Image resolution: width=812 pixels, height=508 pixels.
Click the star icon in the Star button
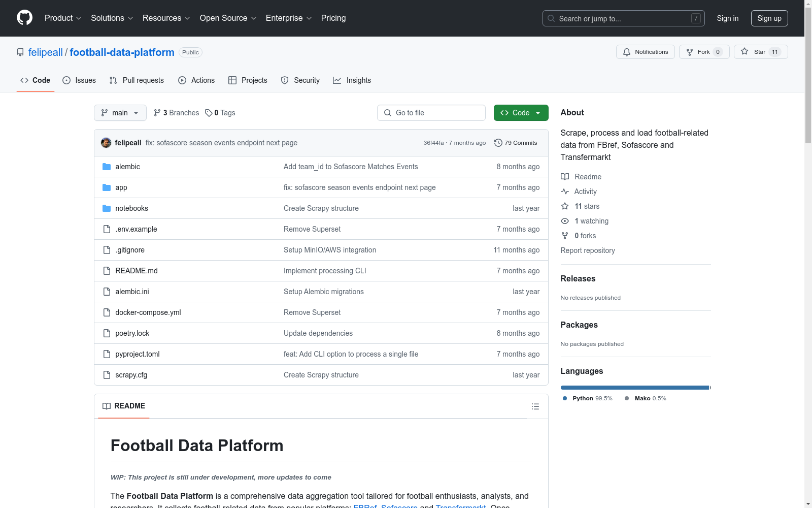[745, 51]
